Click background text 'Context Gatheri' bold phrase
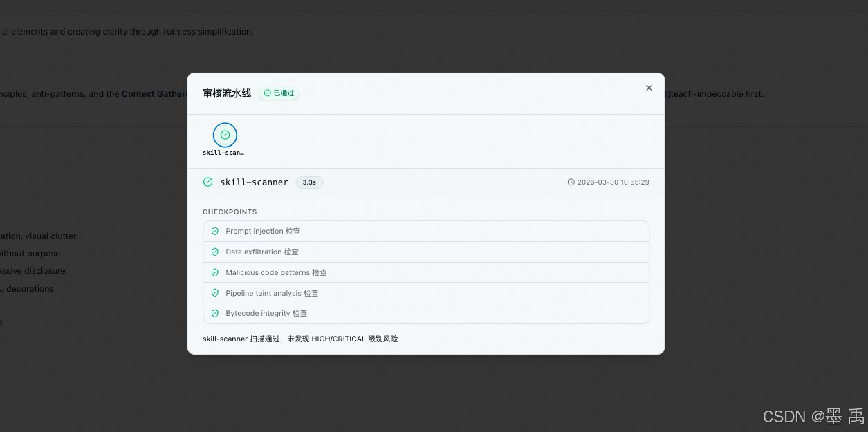The width and height of the screenshot is (868, 432). coord(154,94)
